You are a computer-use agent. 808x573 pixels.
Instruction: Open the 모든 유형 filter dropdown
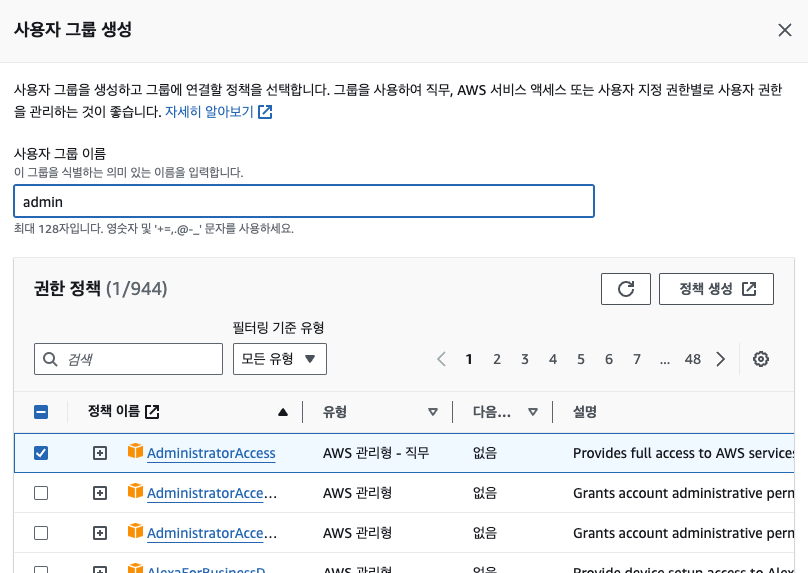pos(279,359)
